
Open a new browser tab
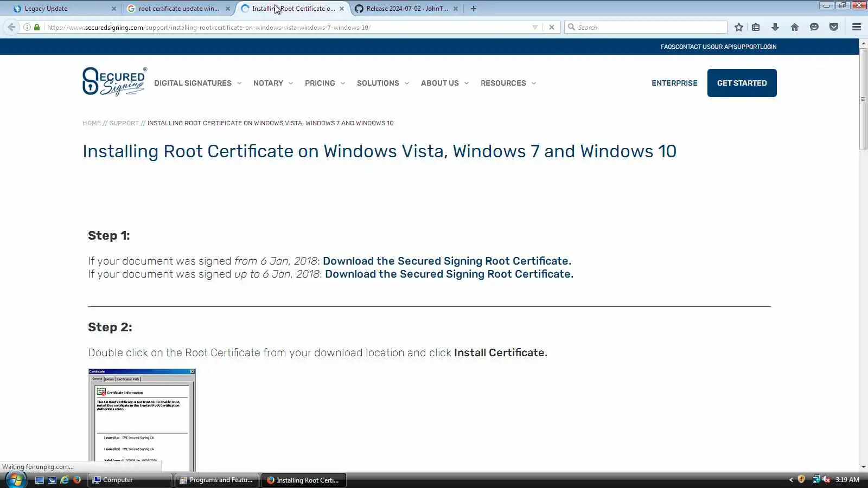pos(474,9)
